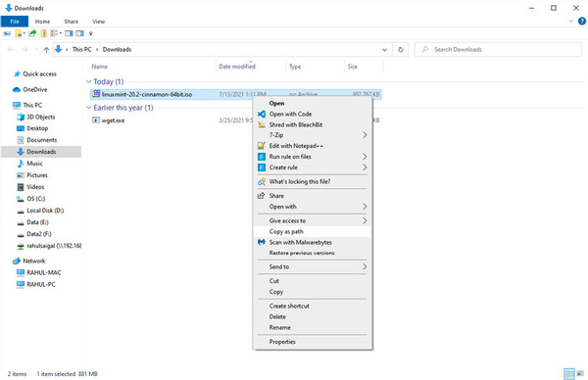This screenshot has width=588, height=380.
Task: Click the Search Downloads field
Action: point(498,50)
